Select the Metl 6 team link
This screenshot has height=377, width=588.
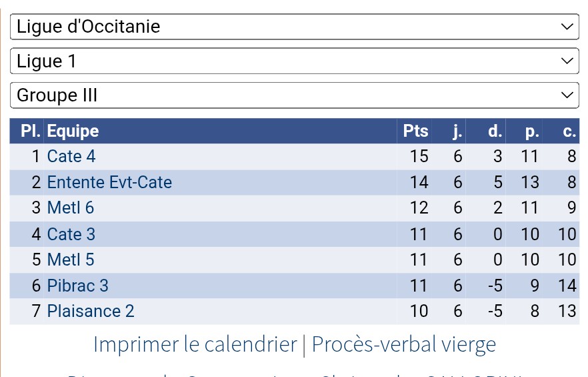tap(71, 208)
